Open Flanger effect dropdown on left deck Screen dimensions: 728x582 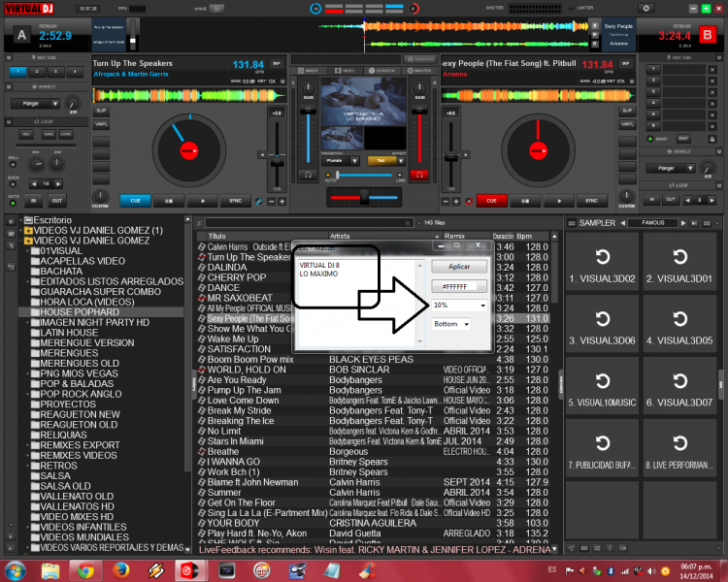pyautogui.click(x=55, y=104)
